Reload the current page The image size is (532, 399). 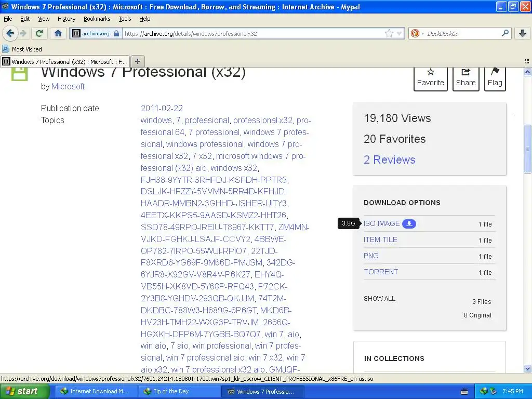39,33
